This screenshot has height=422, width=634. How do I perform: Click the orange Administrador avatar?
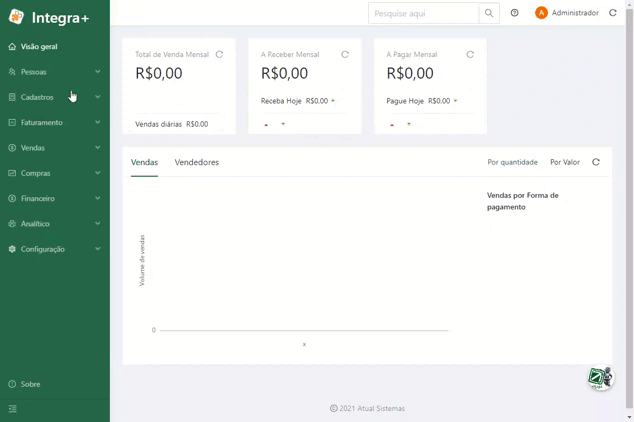[541, 13]
